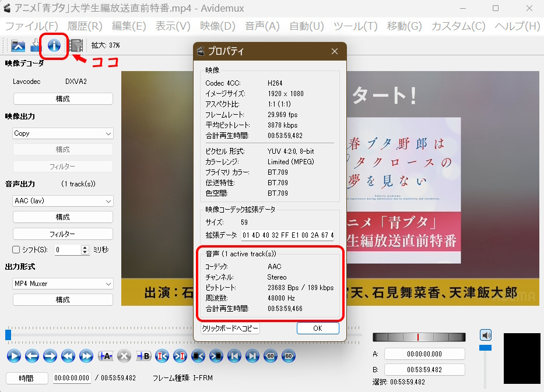544x392 pixels.
Task: Open the blue information properties icon
Action: click(x=54, y=45)
